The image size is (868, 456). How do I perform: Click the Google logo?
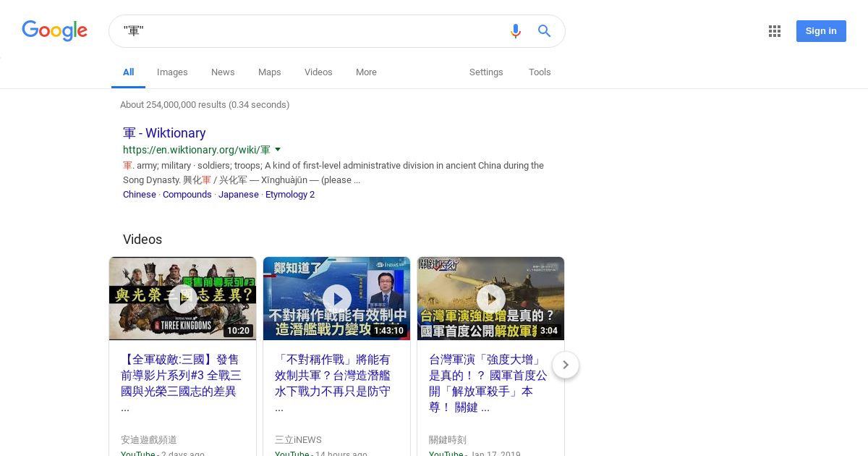click(54, 30)
